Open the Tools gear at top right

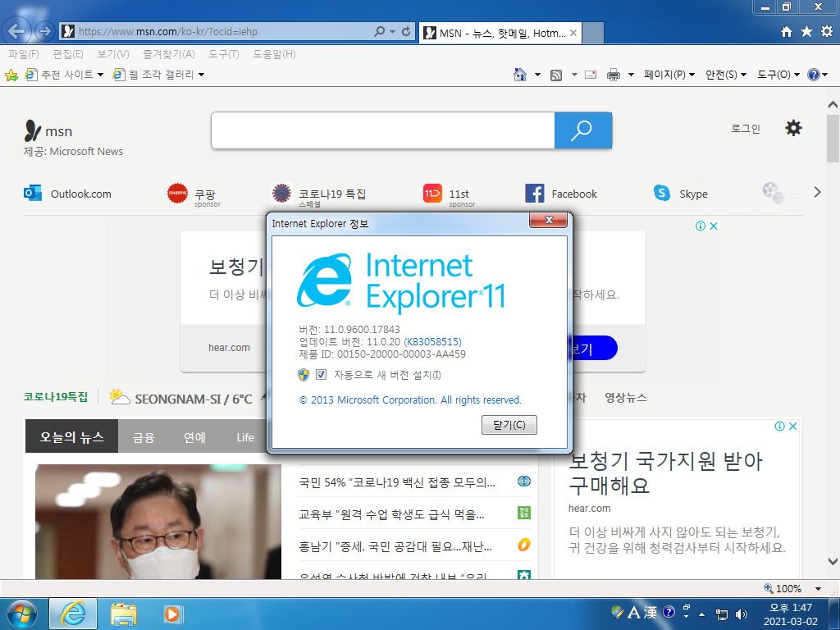point(827,32)
